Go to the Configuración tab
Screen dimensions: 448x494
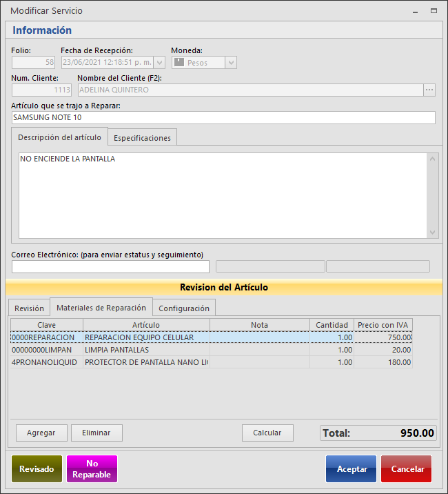[x=184, y=308]
